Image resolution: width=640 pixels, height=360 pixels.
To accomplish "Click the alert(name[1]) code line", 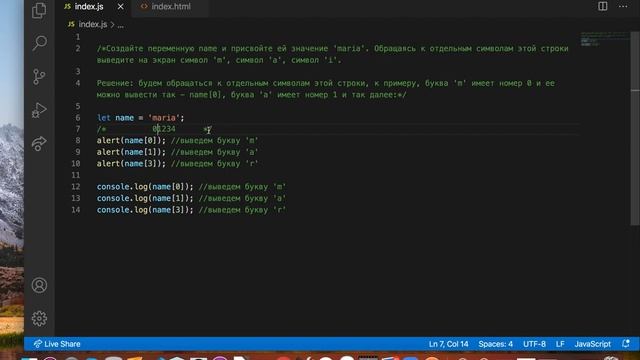I will click(178, 152).
